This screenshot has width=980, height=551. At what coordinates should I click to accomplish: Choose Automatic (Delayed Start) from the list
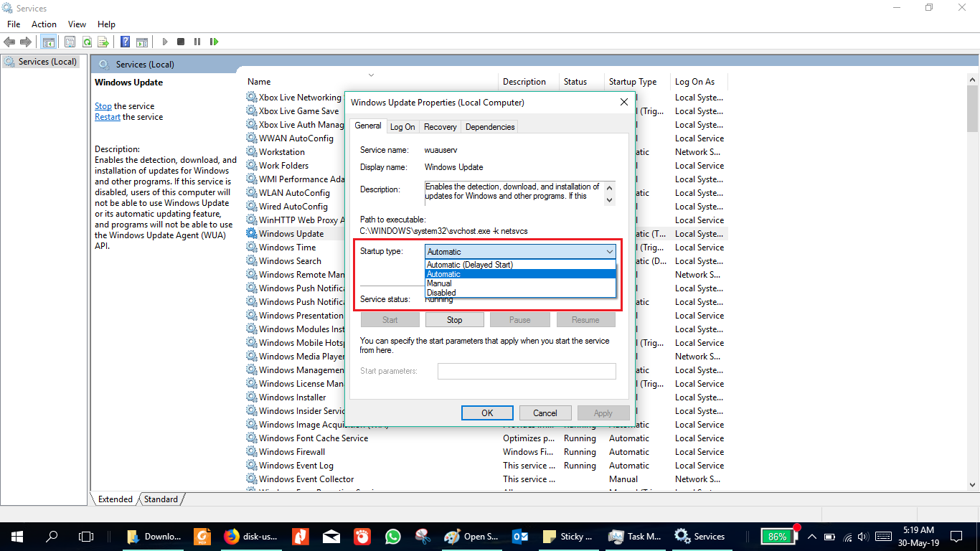pos(520,265)
